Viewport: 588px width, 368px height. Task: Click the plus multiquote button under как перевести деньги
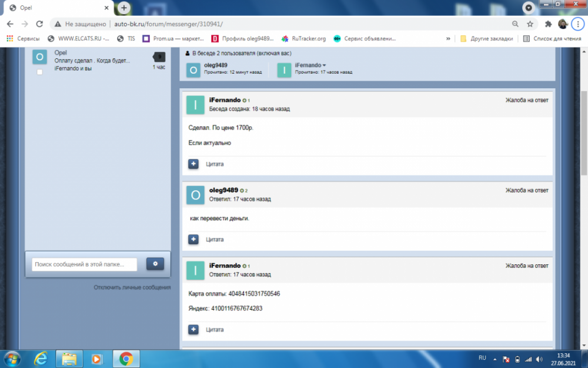click(x=193, y=239)
